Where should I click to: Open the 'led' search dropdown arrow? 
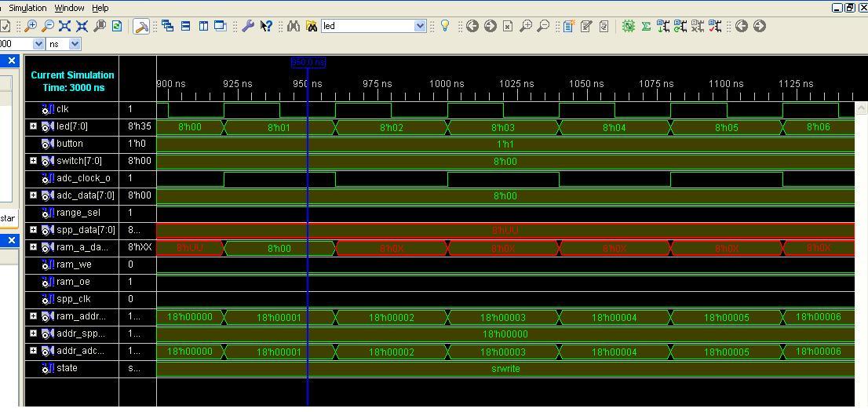pyautogui.click(x=420, y=26)
